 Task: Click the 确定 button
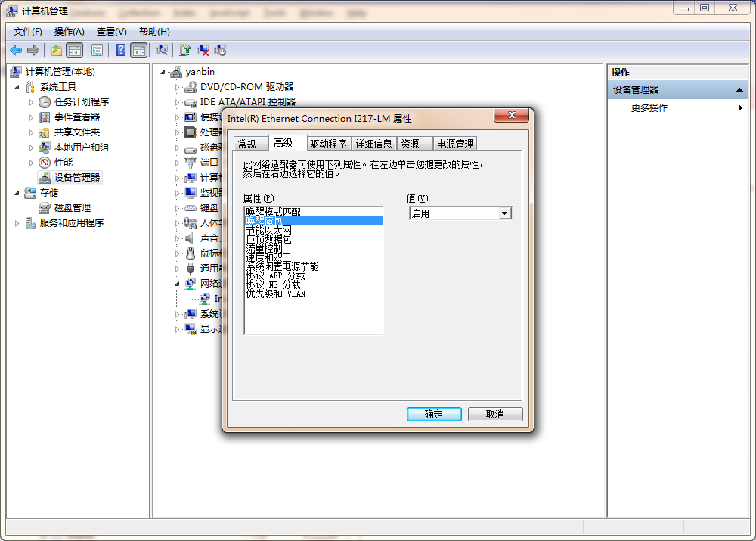pos(434,414)
